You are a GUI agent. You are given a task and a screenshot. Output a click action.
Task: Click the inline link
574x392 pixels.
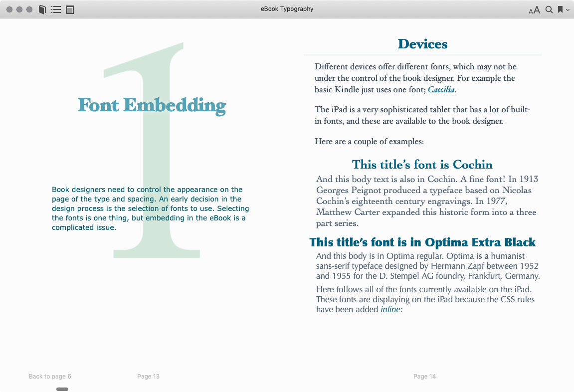[390, 309]
